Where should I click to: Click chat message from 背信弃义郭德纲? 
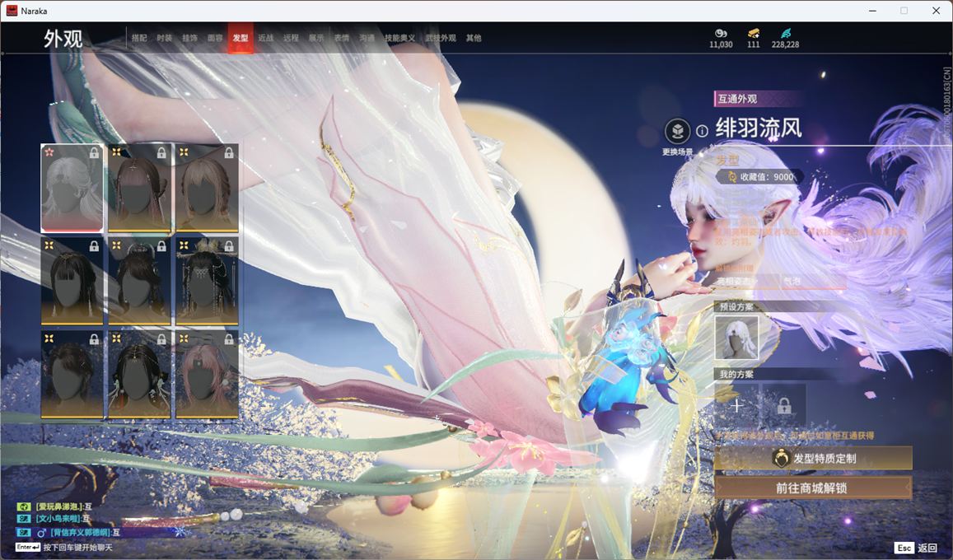pos(69,532)
